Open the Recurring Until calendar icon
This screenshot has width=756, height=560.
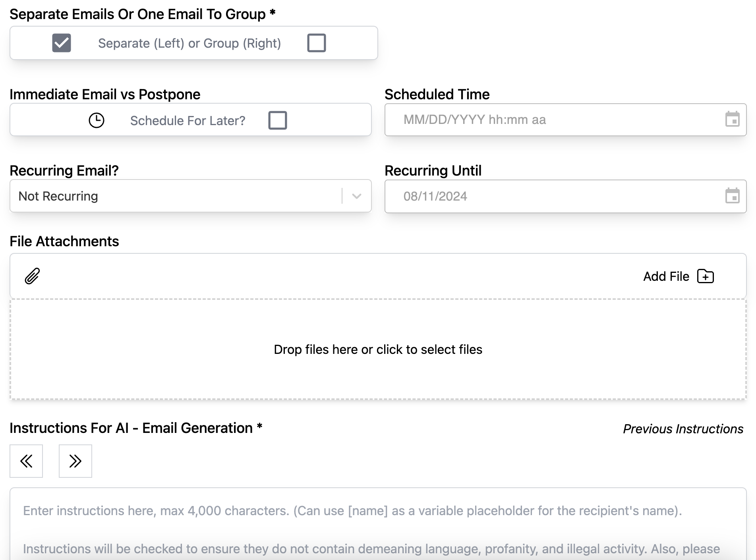click(x=732, y=196)
